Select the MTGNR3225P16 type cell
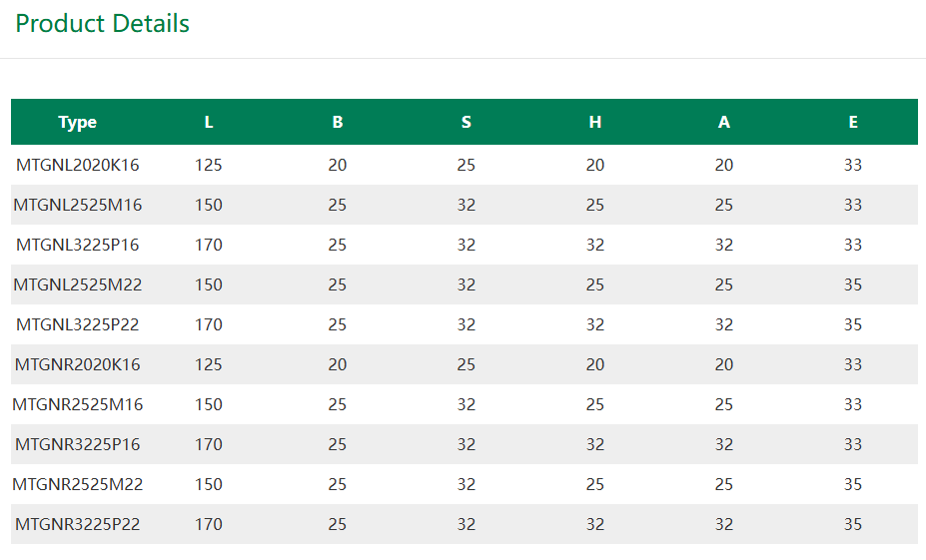Viewport: 926px width, 560px height. [x=77, y=444]
